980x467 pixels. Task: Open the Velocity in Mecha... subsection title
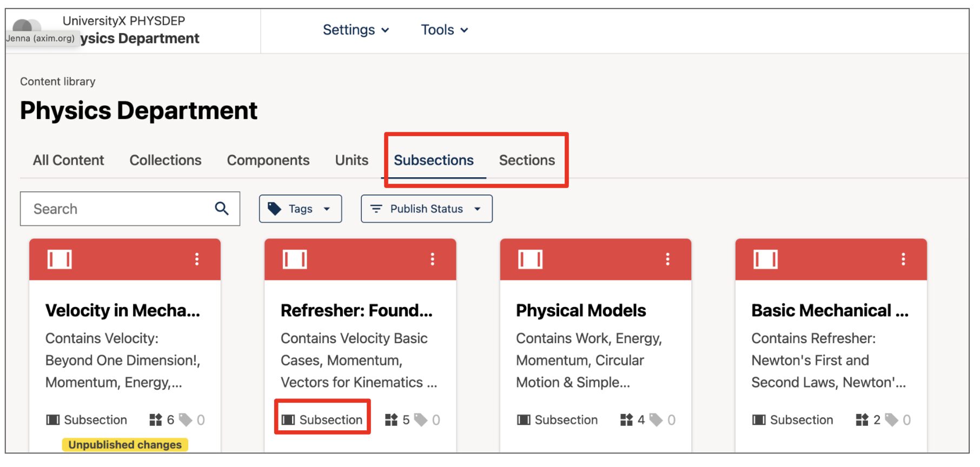point(123,311)
